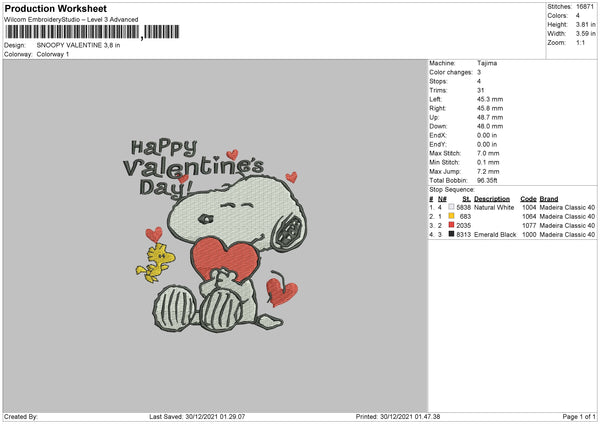
Task: Click the Up value 48.7 mm
Action: coord(490,117)
